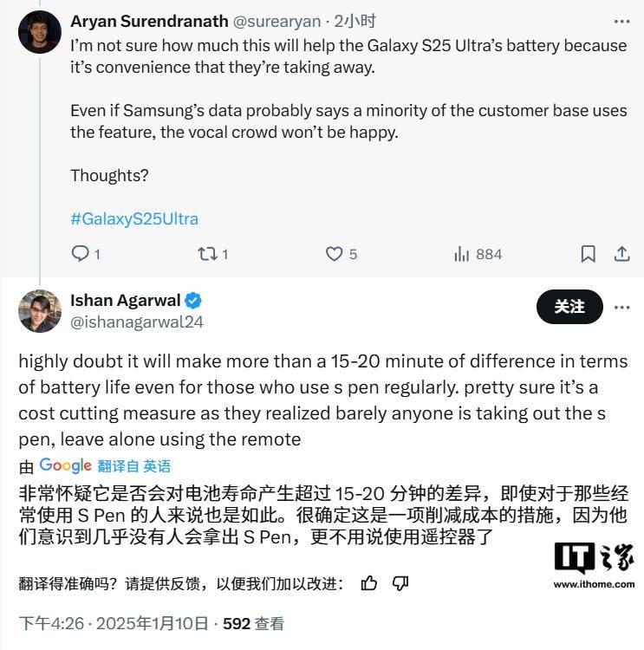Screen dimensions: 644x650
Task: Open more options on Ishan's tweet
Action: tap(622, 307)
